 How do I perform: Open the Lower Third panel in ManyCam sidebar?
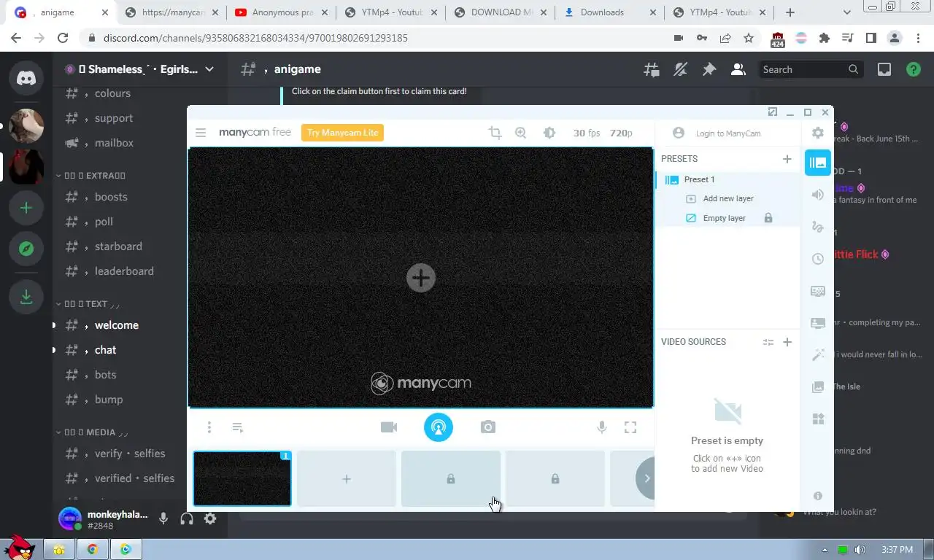click(818, 323)
